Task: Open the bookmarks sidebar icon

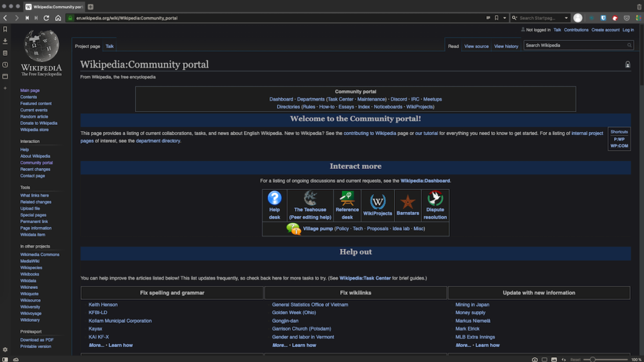Action: pyautogui.click(x=6, y=29)
